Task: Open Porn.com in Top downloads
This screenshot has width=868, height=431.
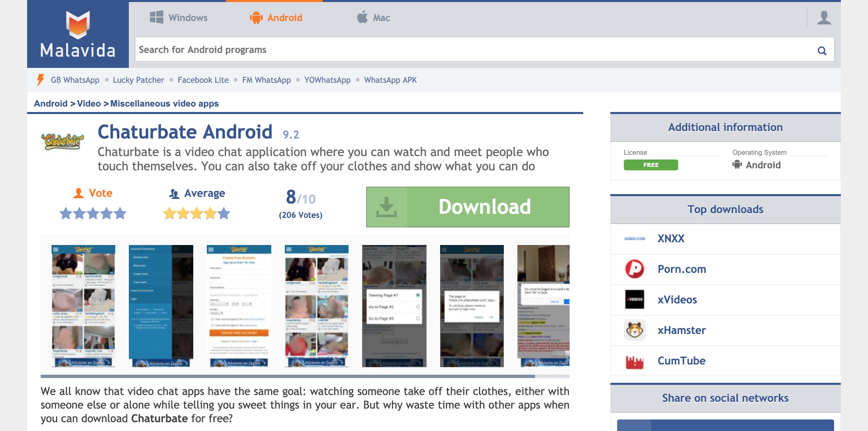Action: (682, 269)
